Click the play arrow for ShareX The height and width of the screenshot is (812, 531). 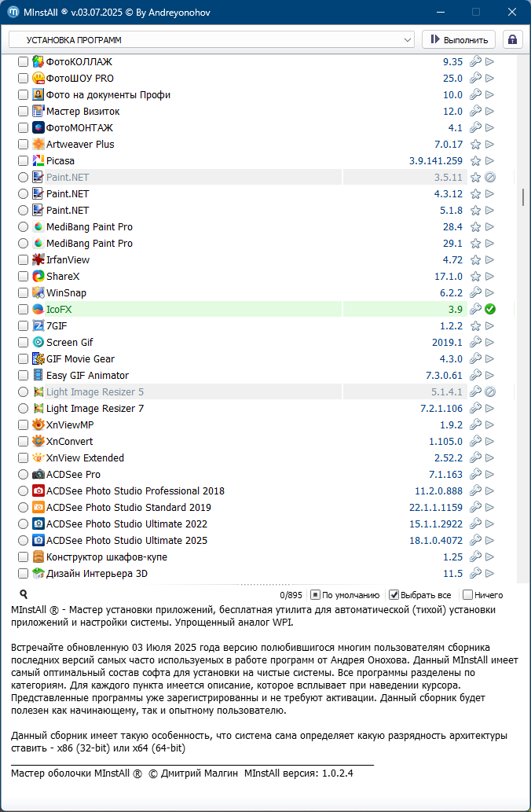489,277
